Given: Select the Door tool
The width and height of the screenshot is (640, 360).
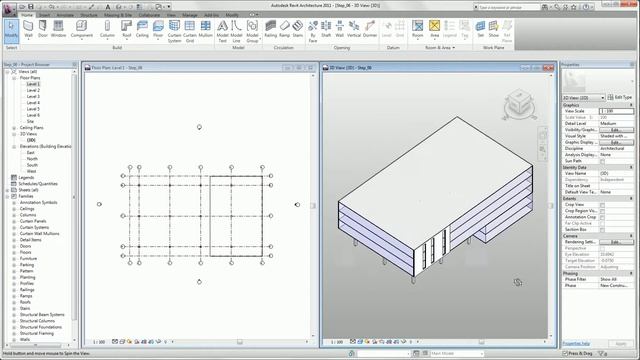Looking at the screenshot, I should [43, 30].
